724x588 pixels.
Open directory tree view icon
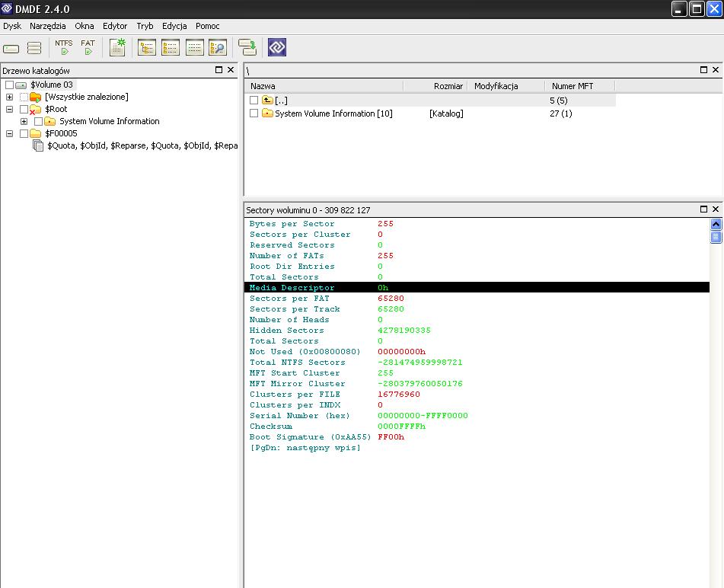pyautogui.click(x=147, y=47)
